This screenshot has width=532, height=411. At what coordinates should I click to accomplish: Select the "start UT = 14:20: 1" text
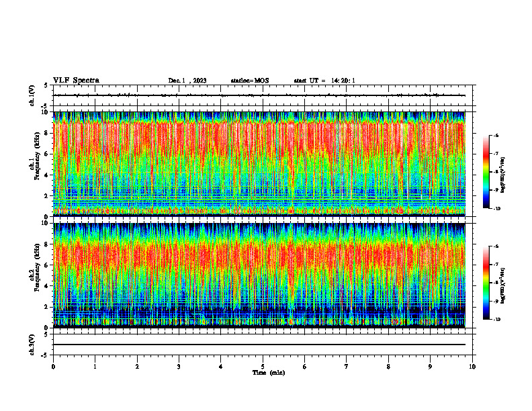(324, 81)
